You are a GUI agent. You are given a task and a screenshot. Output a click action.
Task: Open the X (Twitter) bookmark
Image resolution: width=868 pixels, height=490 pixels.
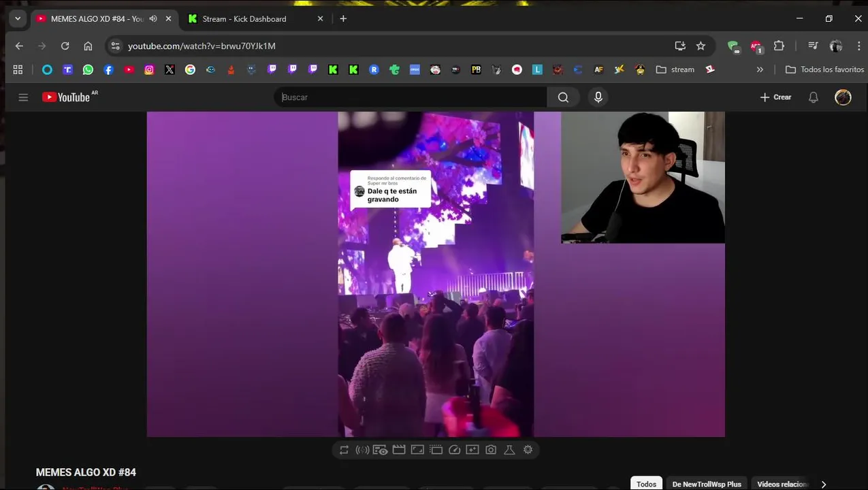pos(170,69)
